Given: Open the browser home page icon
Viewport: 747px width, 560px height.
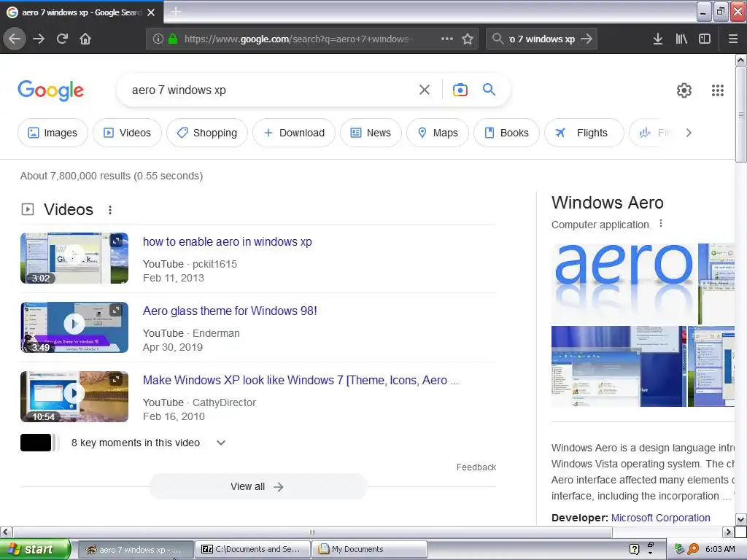Looking at the screenshot, I should coord(85,39).
